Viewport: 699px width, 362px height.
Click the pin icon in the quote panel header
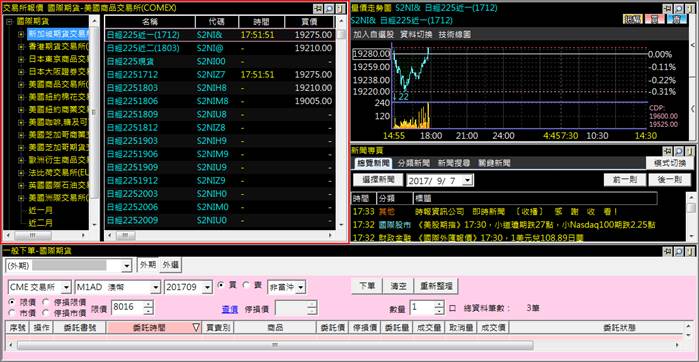click(318, 8)
